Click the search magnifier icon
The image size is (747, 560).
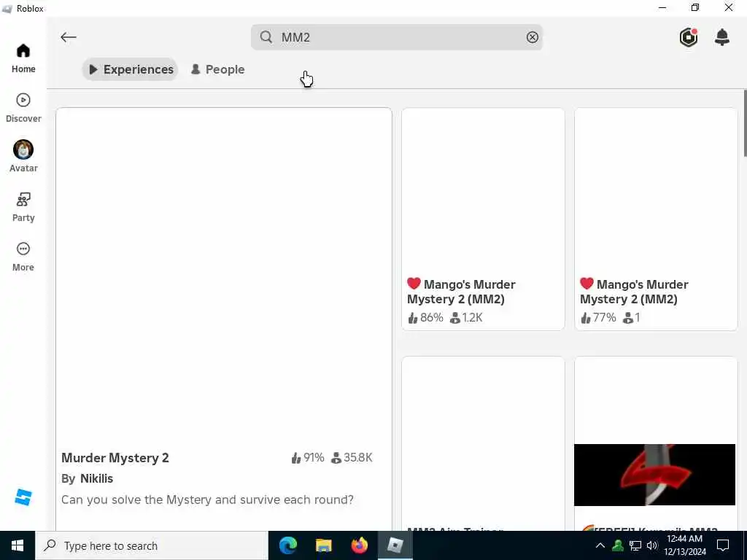click(266, 37)
